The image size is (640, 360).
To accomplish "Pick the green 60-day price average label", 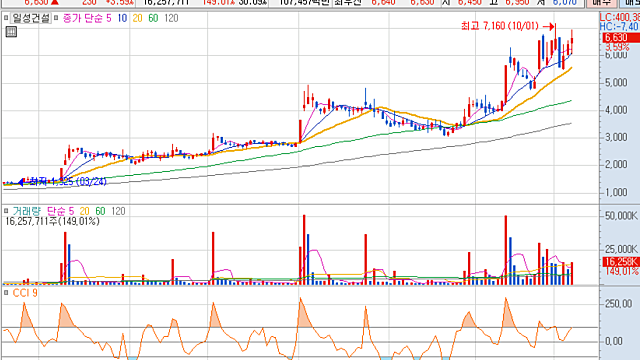I will (153, 18).
